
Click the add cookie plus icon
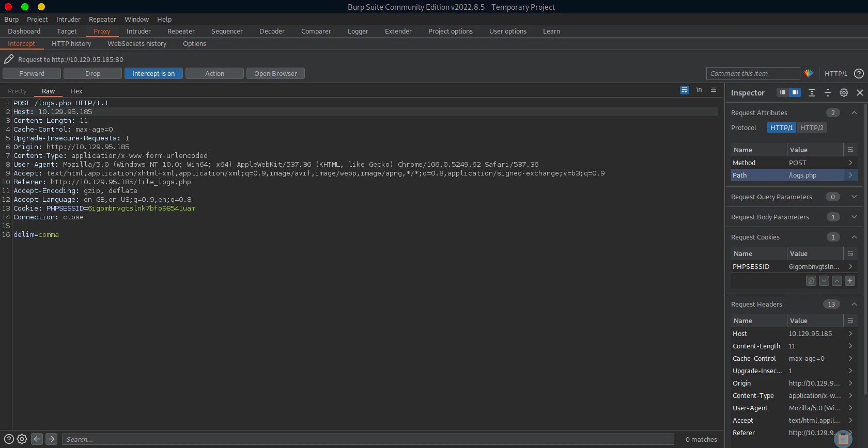(850, 281)
